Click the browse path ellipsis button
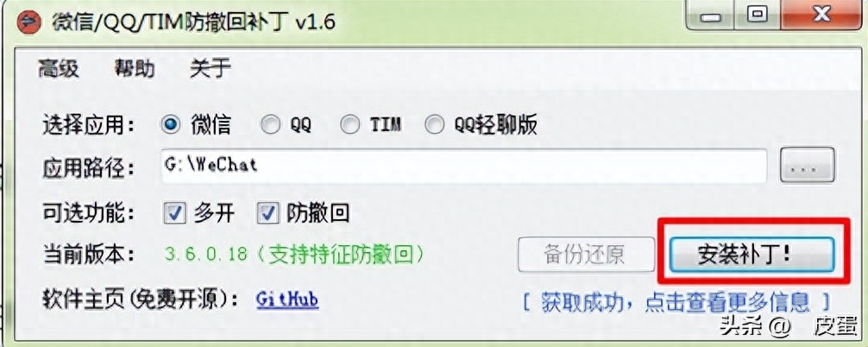 click(807, 166)
